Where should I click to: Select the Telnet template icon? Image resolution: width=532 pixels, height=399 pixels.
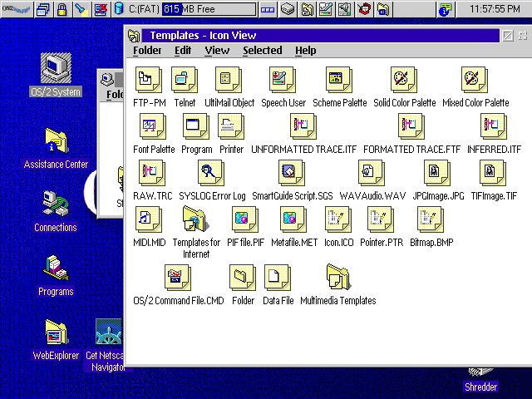[185, 80]
